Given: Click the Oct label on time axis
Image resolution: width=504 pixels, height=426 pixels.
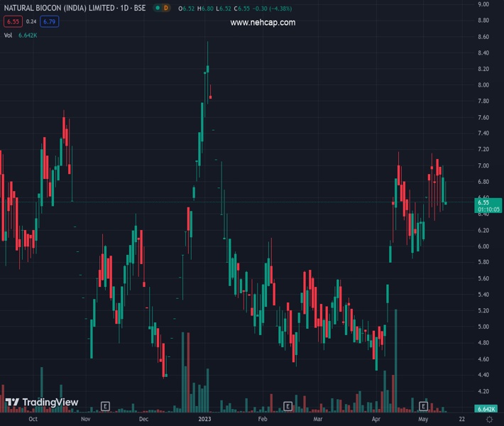Looking at the screenshot, I should coord(33,420).
